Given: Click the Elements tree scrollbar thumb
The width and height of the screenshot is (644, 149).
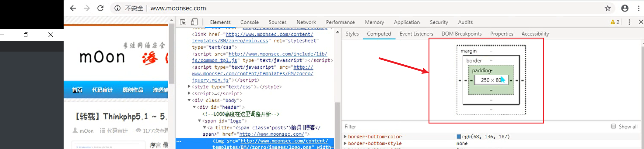Looking at the screenshot, I should [337, 125].
